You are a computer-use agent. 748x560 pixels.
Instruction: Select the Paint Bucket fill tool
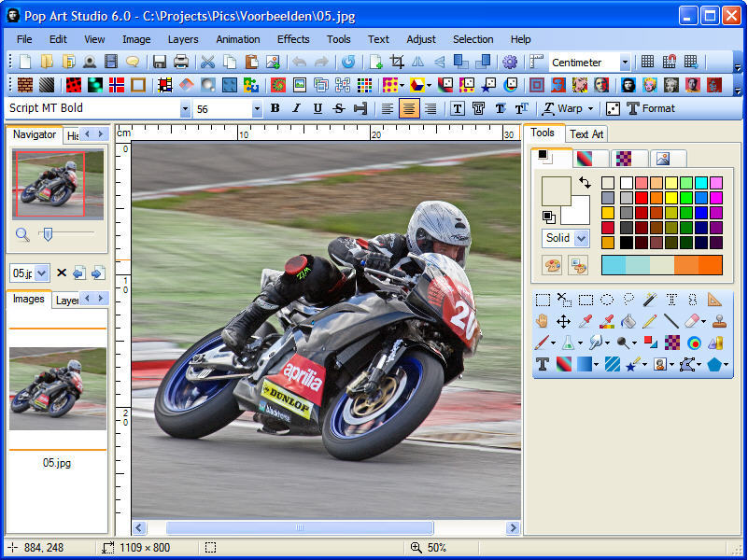(x=628, y=320)
